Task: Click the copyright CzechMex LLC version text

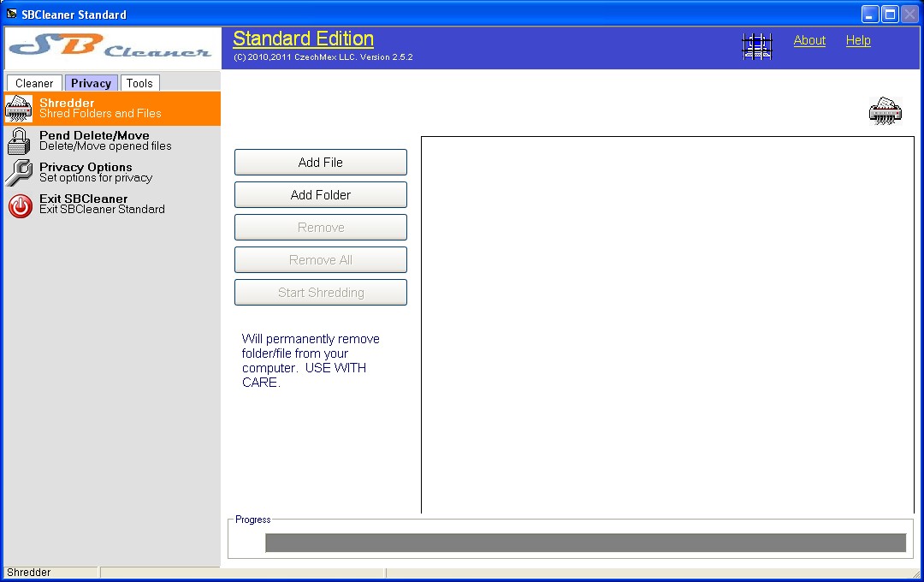Action: (323, 57)
